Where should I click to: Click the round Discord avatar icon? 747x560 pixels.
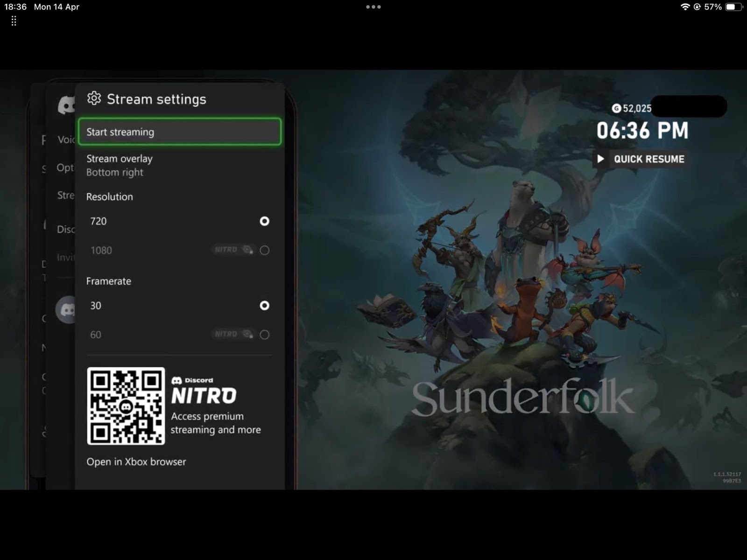pyautogui.click(x=66, y=309)
